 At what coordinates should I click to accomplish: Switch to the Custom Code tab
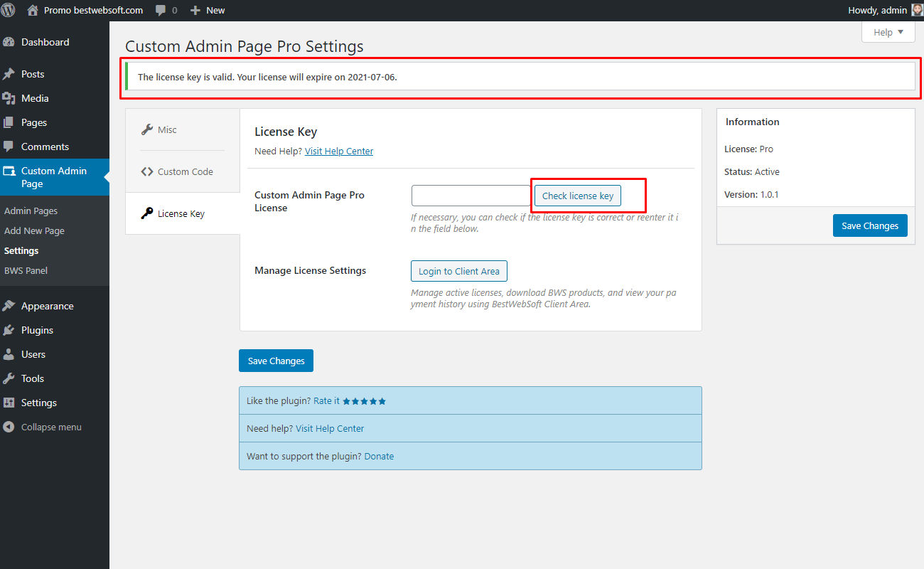click(183, 171)
